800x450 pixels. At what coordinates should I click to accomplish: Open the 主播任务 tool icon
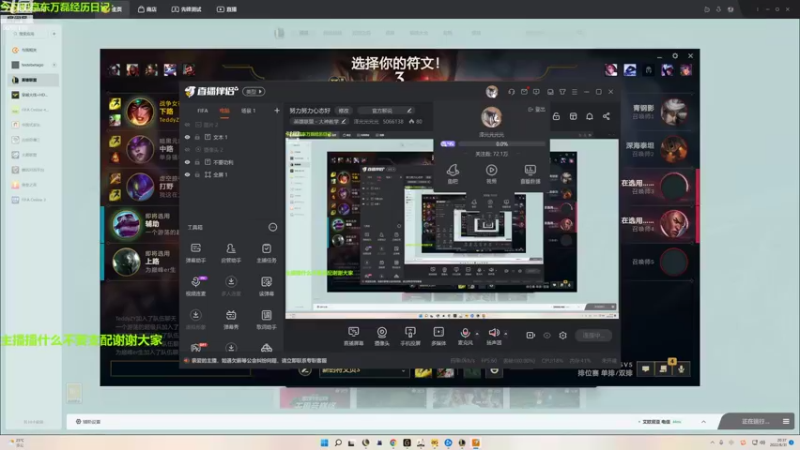[266, 253]
